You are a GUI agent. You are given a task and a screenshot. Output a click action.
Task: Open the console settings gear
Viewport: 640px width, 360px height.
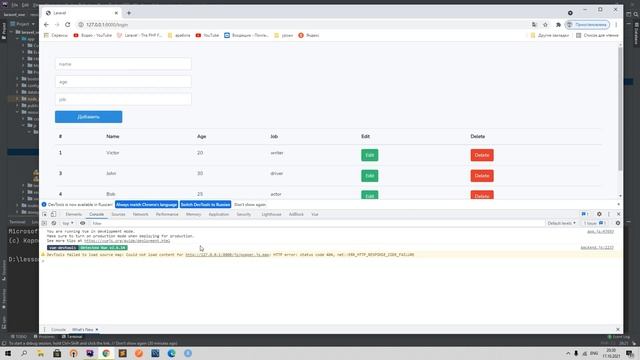(x=618, y=223)
